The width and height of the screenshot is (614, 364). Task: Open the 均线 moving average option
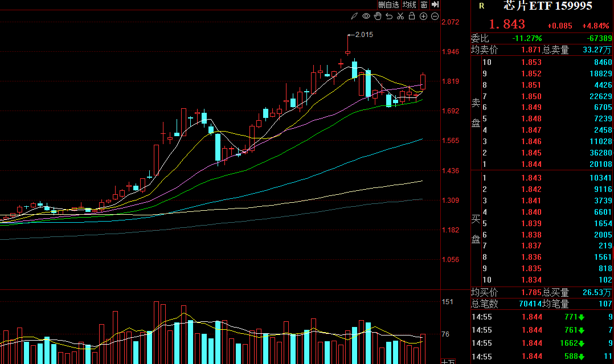pos(410,5)
